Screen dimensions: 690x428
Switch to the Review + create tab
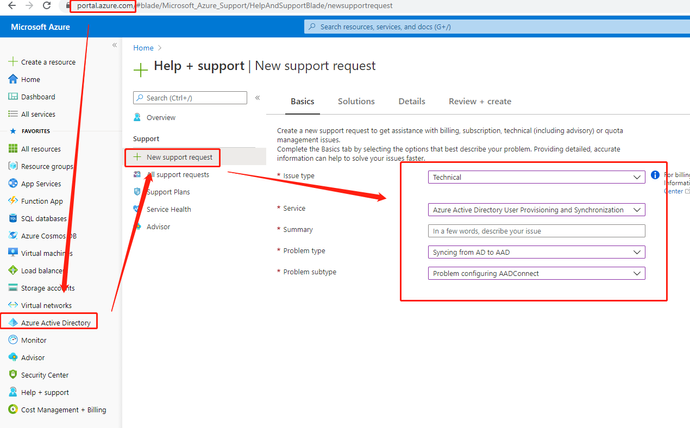pyautogui.click(x=480, y=101)
